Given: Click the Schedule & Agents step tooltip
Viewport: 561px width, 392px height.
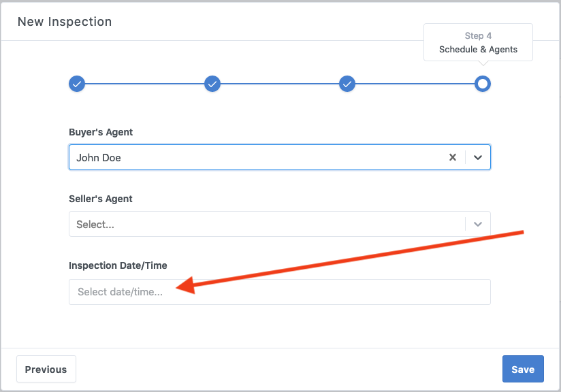Looking at the screenshot, I should [x=478, y=43].
